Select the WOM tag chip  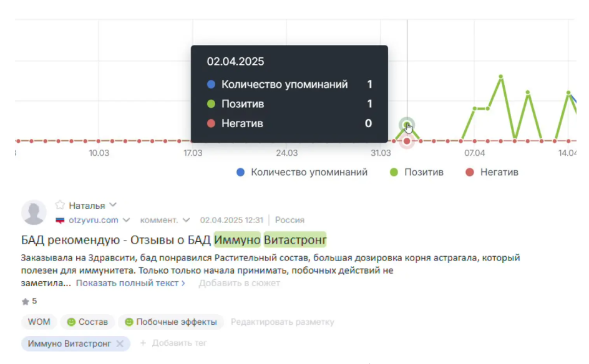39,322
